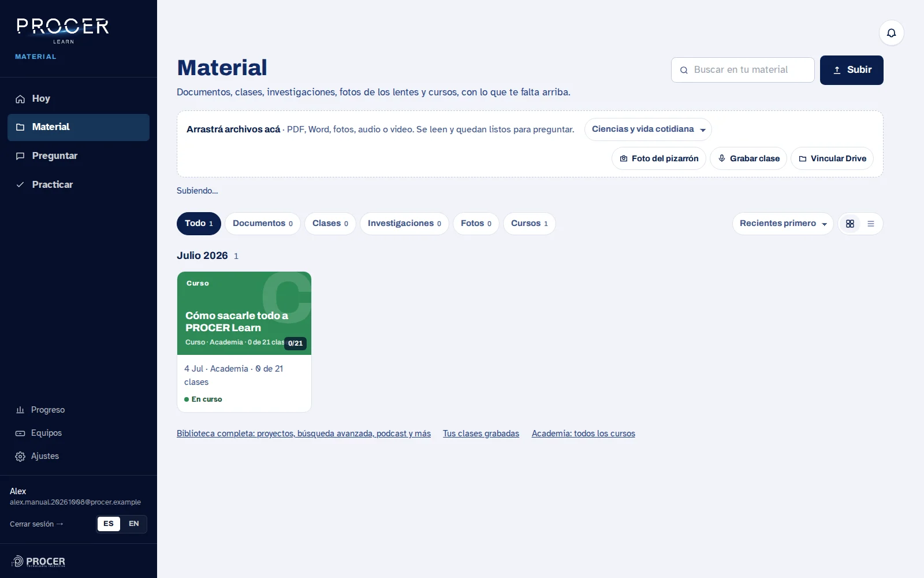
Task: Open Cómo sacarle todo a PROCER Learn course
Action: pyautogui.click(x=244, y=342)
